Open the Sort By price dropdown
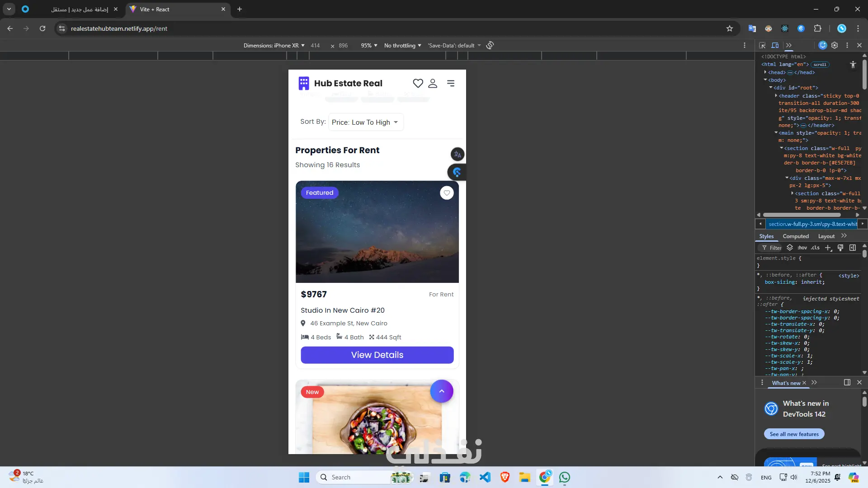Image resolution: width=868 pixels, height=488 pixels. tap(366, 122)
